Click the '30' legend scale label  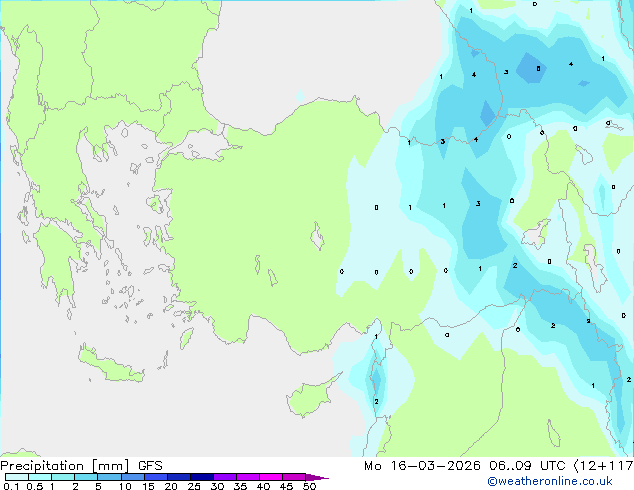pyautogui.click(x=217, y=486)
